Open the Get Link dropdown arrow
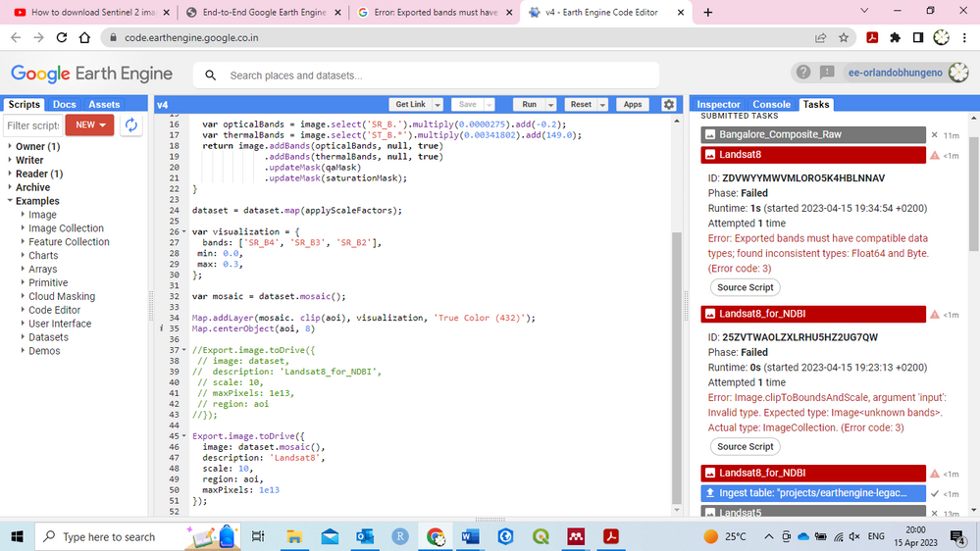The height and width of the screenshot is (551, 980). [438, 105]
